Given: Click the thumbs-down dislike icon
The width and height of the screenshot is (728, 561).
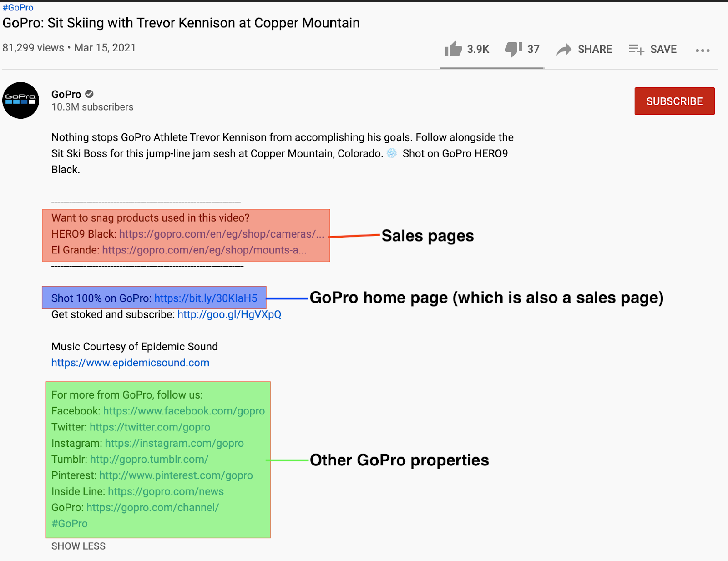Looking at the screenshot, I should click(514, 49).
